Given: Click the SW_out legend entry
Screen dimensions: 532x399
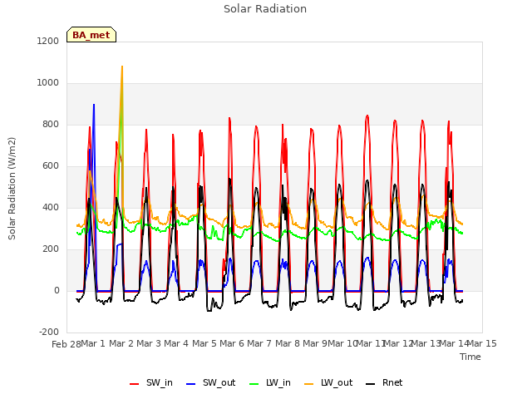Looking at the screenshot, I should coord(210,383).
